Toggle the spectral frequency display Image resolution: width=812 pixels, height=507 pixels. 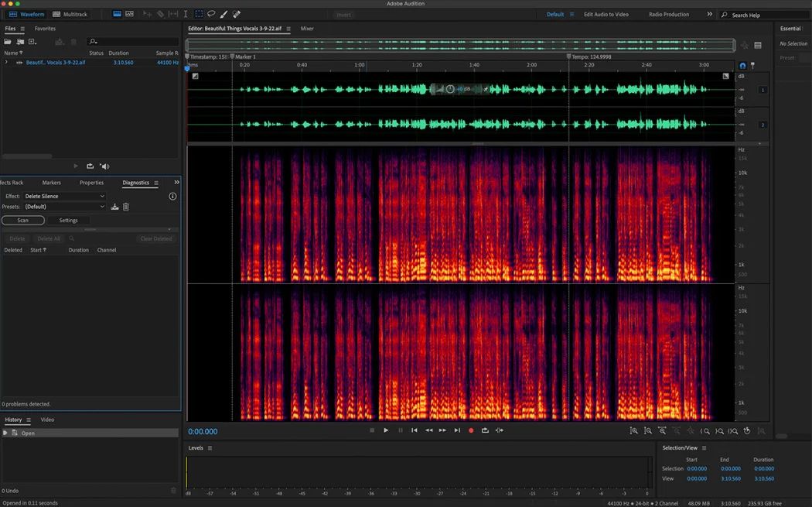129,14
